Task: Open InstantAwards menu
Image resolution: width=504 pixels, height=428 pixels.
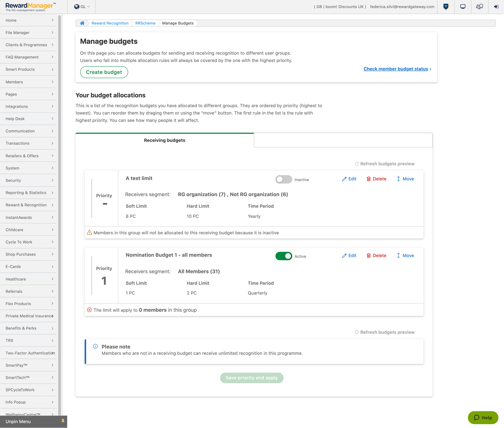Action: (x=28, y=217)
